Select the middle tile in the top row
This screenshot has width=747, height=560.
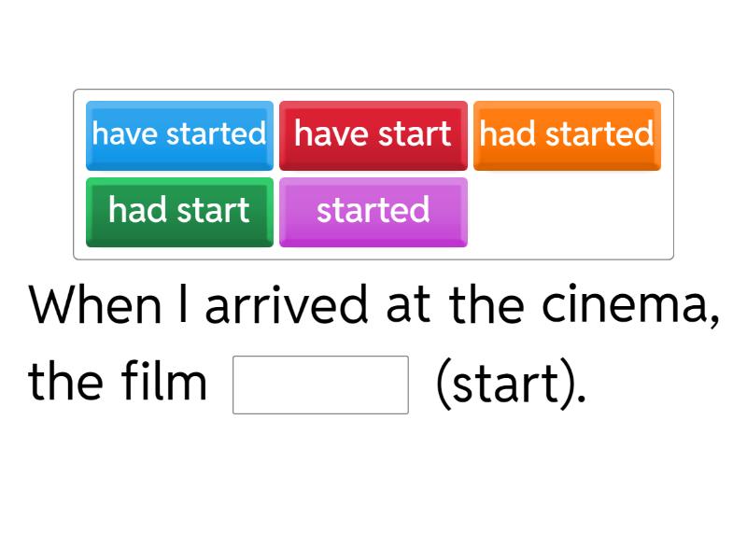tap(373, 134)
